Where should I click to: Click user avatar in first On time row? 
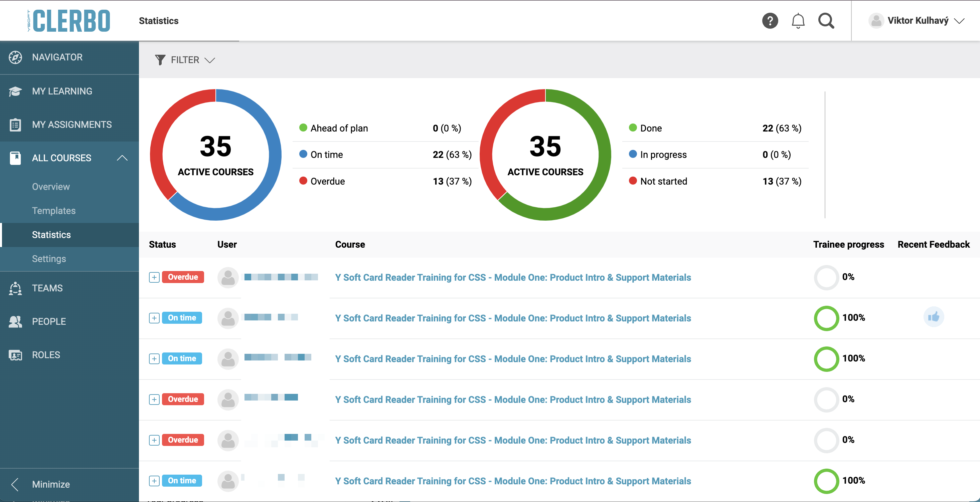228,318
